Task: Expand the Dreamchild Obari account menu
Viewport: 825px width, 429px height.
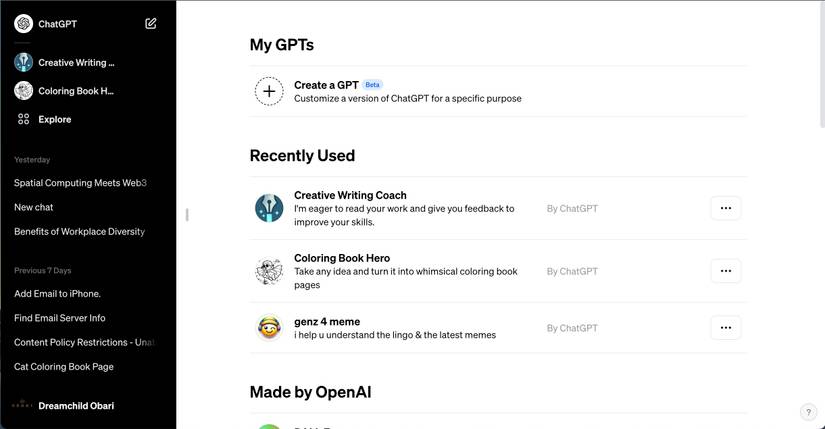Action: (75, 406)
